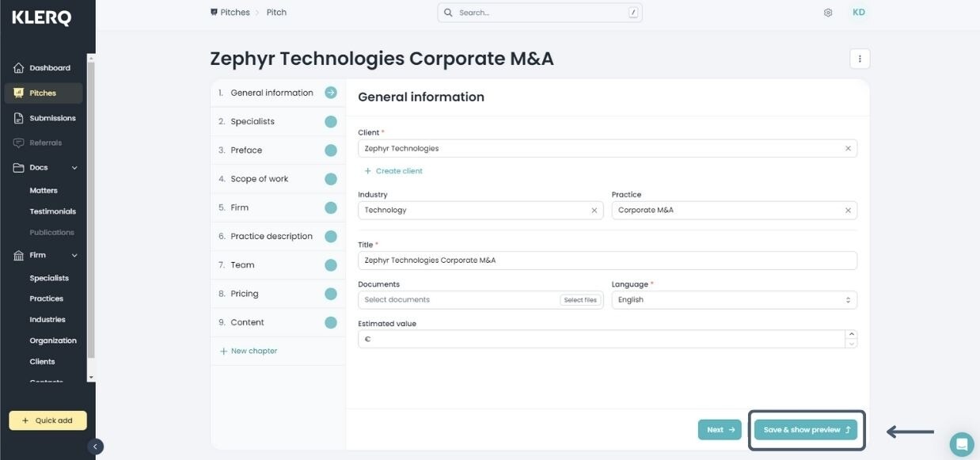
Task: Open Industries in sidebar
Action: (47, 320)
